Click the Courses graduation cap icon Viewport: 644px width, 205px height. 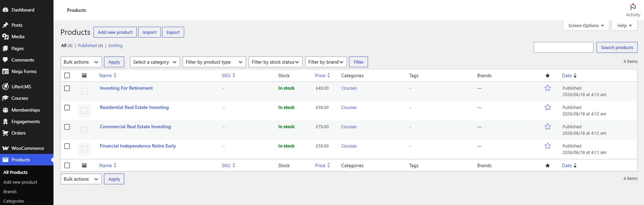tap(5, 98)
